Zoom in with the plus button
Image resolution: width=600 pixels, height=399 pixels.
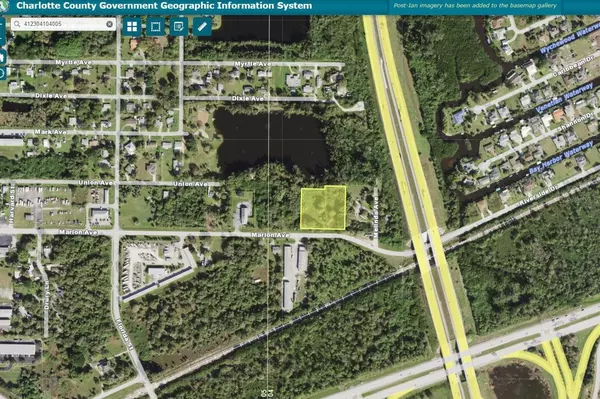tap(2, 25)
